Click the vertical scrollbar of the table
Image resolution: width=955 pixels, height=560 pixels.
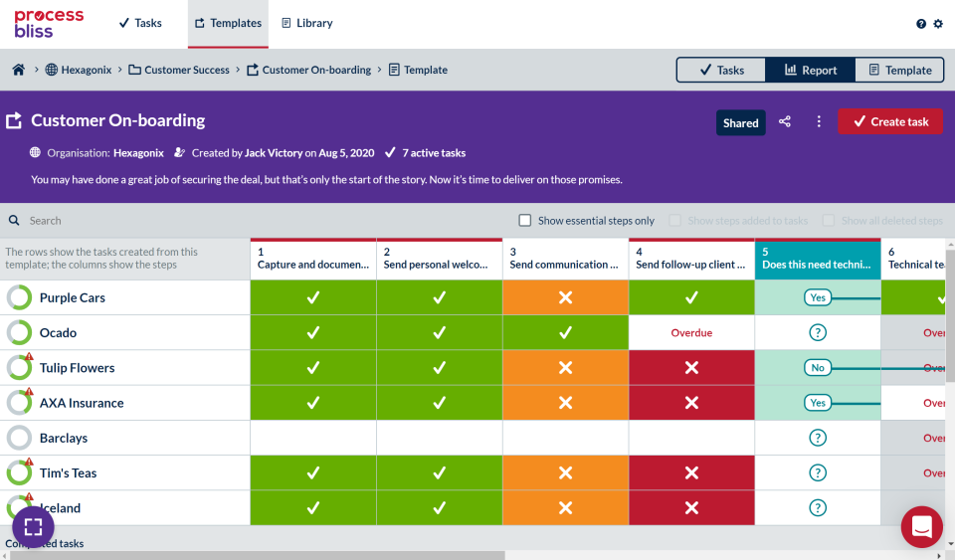(950, 315)
